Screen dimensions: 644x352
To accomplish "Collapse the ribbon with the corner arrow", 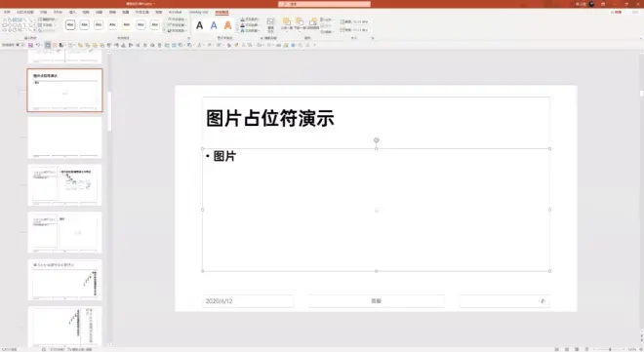I will point(640,38).
